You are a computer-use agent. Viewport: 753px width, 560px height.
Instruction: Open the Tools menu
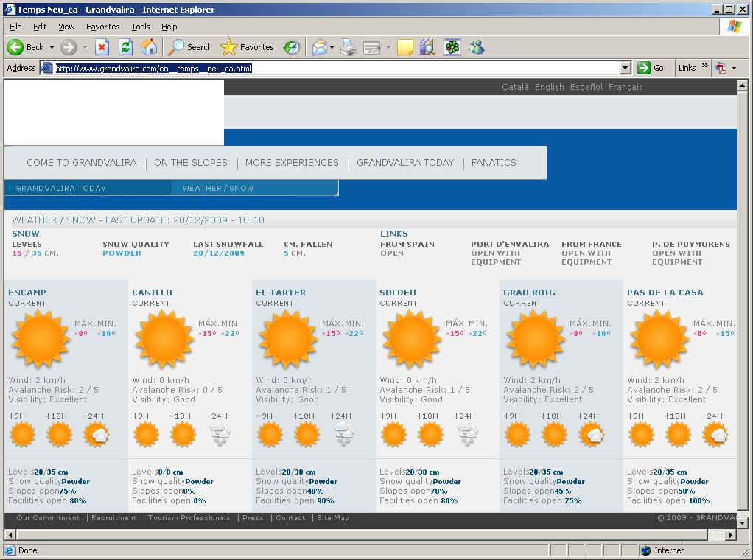click(x=141, y=27)
